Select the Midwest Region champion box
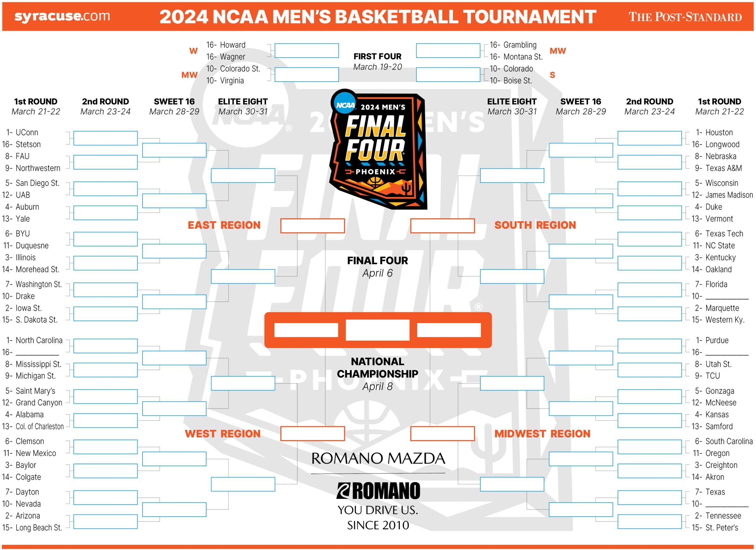Image resolution: width=756 pixels, height=550 pixels. pos(442,434)
